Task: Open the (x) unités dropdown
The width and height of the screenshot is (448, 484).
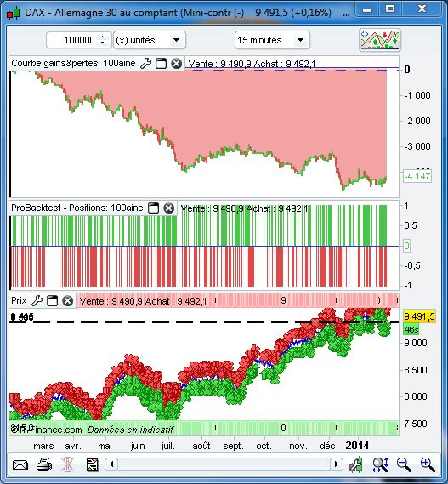Action: [150, 40]
